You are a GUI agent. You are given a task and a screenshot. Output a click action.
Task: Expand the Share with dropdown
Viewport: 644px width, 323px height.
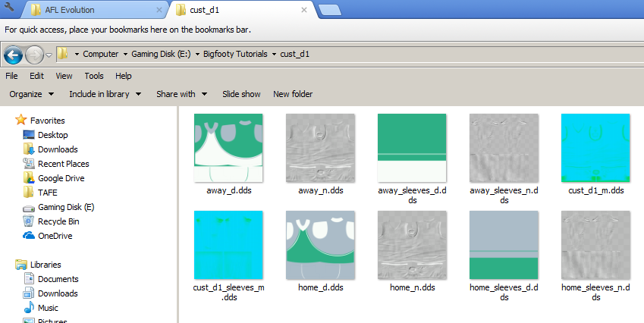[x=182, y=94]
